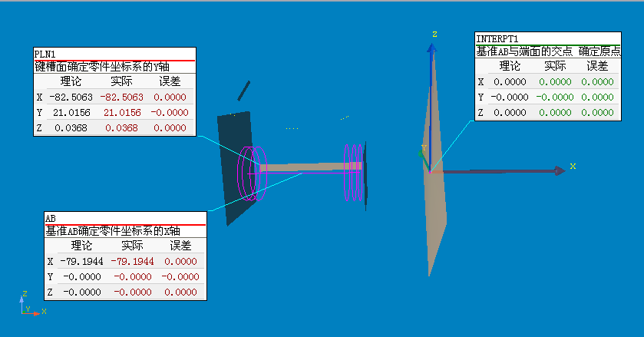
Task: Click the 理论 header in PLN1 table
Action: pos(71,81)
